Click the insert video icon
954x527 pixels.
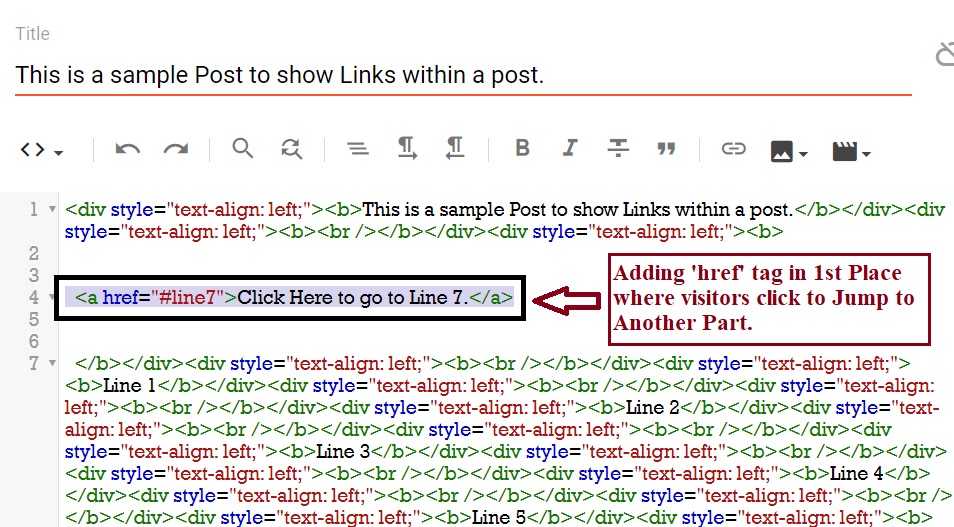[x=844, y=151]
